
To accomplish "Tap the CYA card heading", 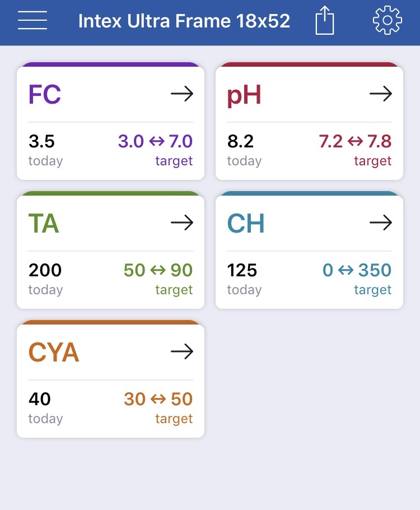I will pos(54,352).
